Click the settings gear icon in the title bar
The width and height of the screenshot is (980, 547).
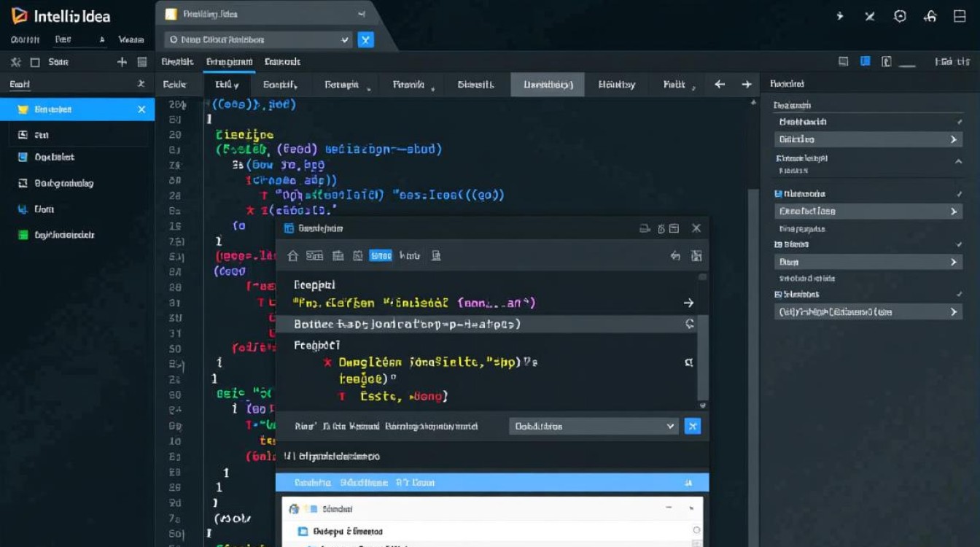(x=899, y=15)
